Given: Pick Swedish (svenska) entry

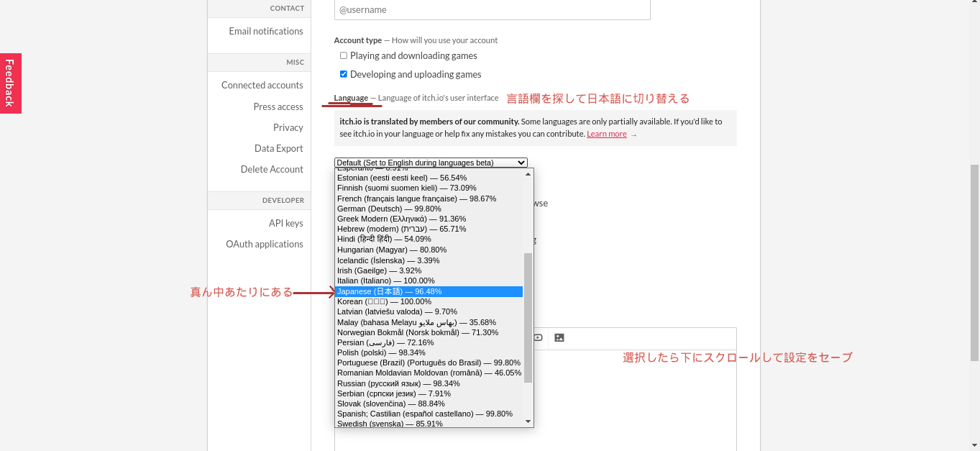Looking at the screenshot, I should (429, 424).
